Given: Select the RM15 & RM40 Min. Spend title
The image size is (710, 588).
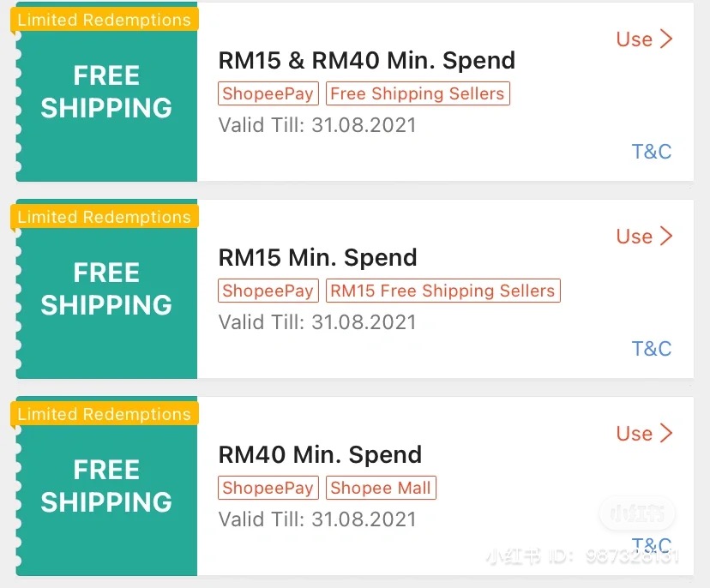Looking at the screenshot, I should click(367, 61).
